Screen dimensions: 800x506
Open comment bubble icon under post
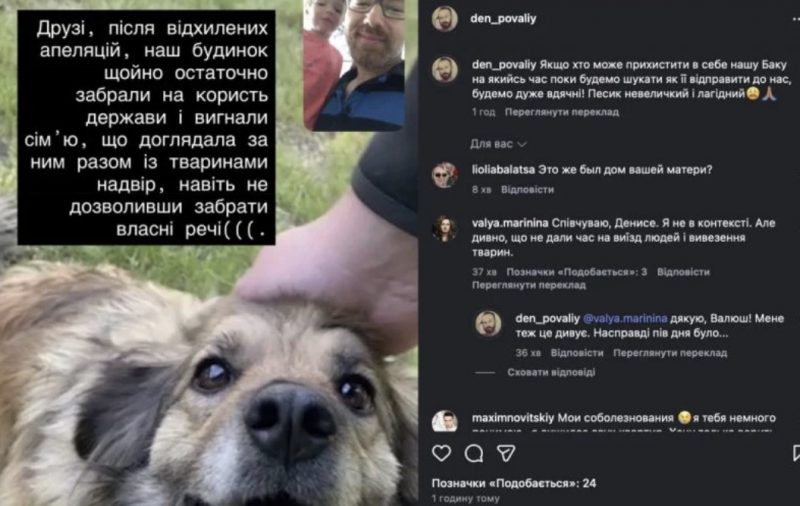(474, 453)
